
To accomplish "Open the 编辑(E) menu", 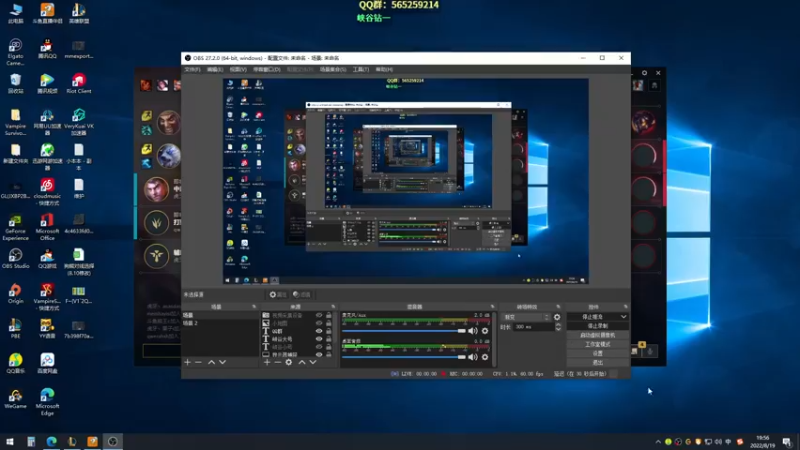I will tap(215, 69).
